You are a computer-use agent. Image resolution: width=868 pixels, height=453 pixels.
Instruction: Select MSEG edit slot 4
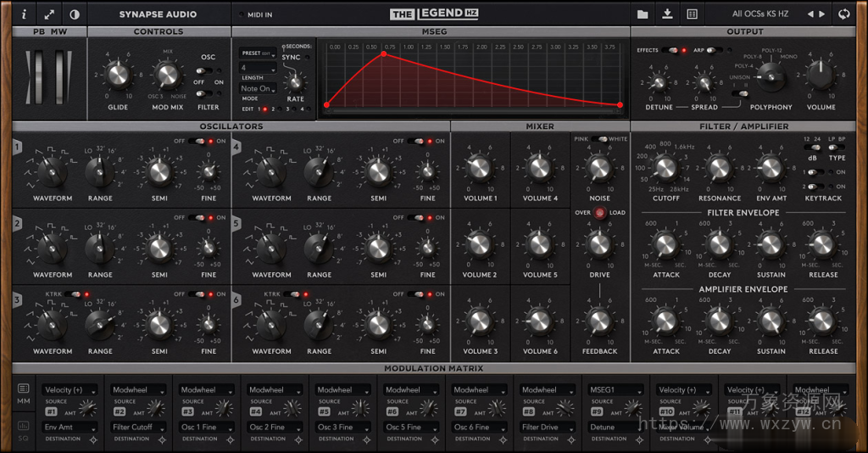click(x=309, y=109)
